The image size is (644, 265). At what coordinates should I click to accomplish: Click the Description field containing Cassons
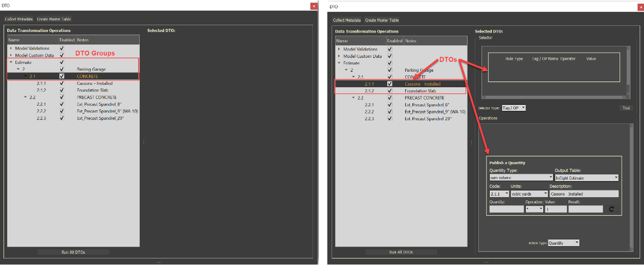(x=584, y=194)
